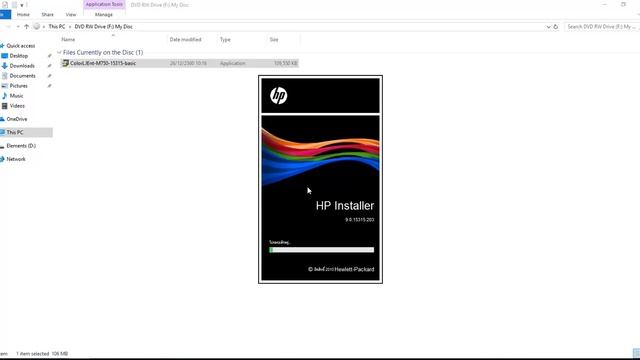This screenshot has width=640, height=360.
Task: Expand the address bar history dropdown
Action: 548,27
